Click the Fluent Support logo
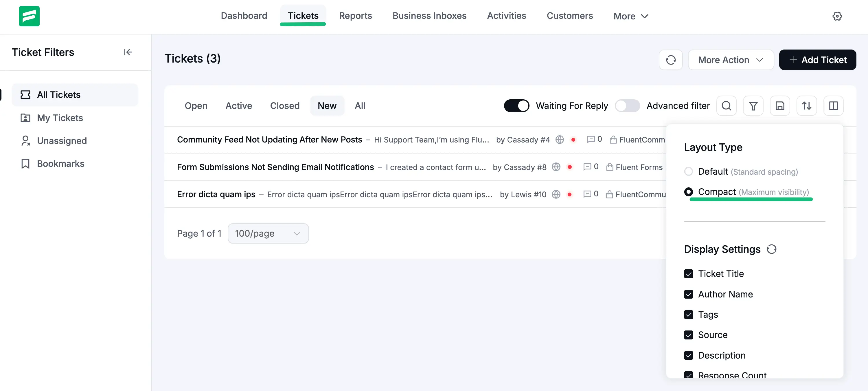The image size is (868, 391). [29, 16]
